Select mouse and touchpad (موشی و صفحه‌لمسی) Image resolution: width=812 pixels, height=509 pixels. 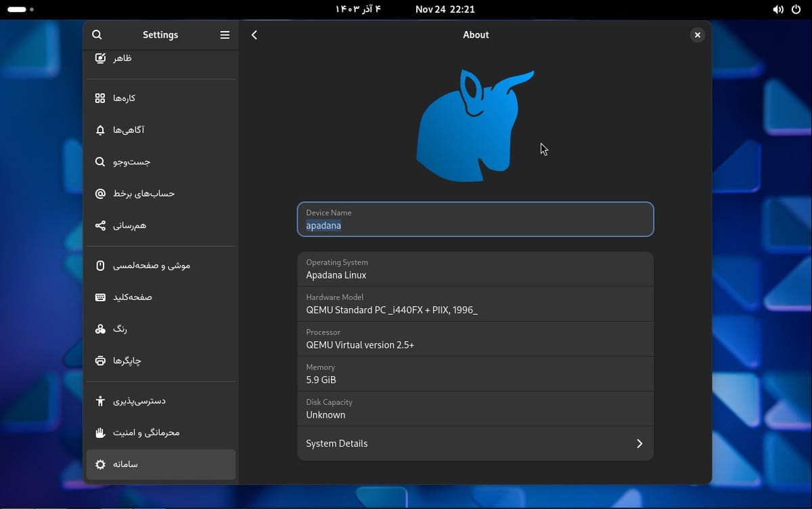[x=161, y=265]
